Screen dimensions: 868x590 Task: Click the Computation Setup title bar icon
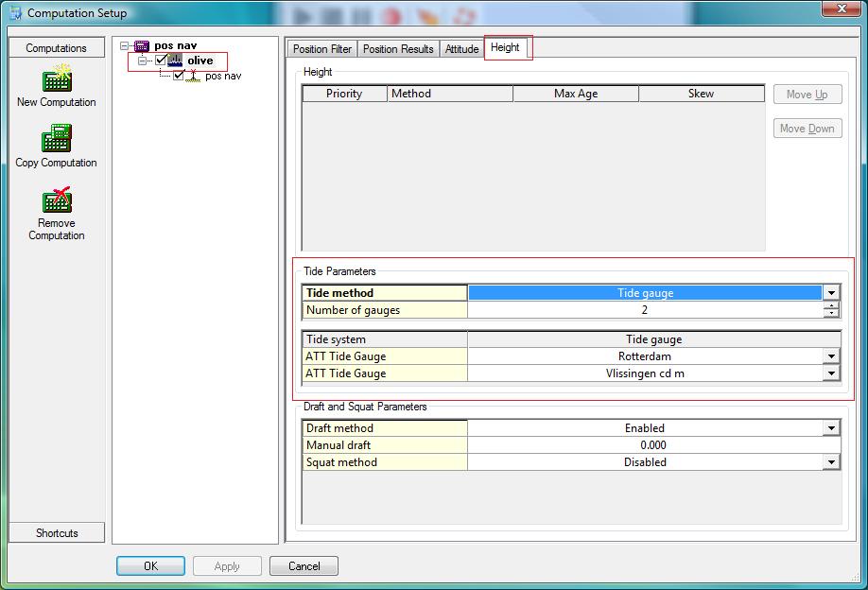coord(15,13)
